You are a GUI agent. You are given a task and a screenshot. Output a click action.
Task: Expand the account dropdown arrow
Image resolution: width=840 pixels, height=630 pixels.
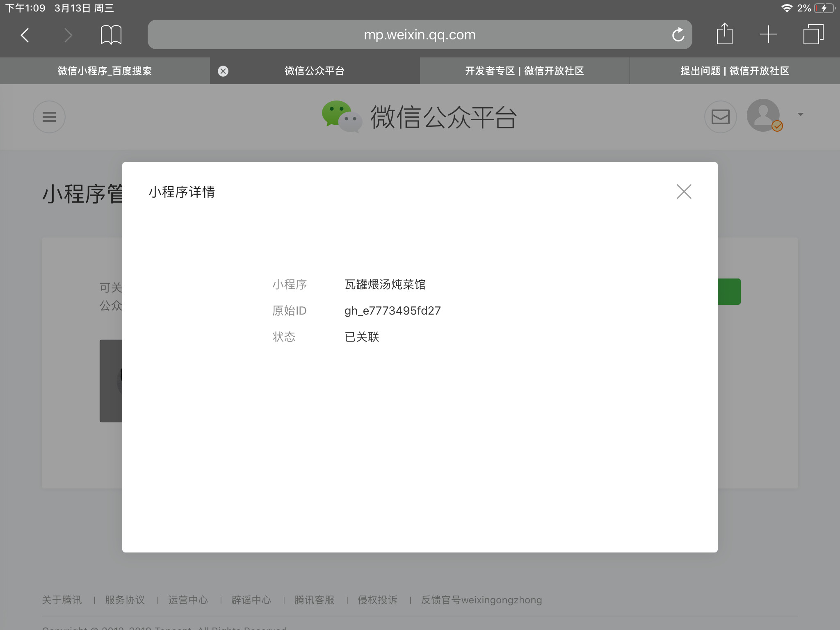pyautogui.click(x=800, y=114)
